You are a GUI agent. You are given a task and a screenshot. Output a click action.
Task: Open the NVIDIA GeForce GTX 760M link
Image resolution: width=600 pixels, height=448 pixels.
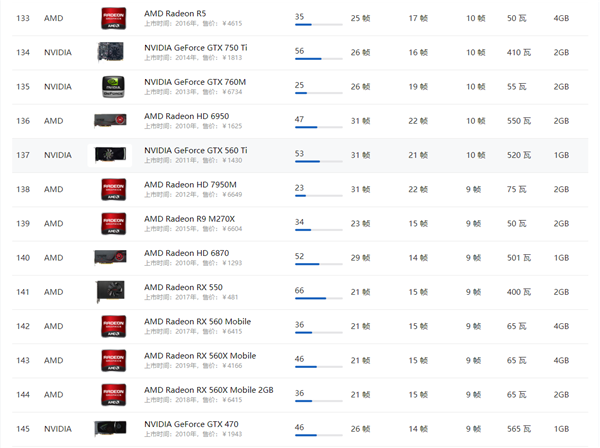click(x=195, y=82)
